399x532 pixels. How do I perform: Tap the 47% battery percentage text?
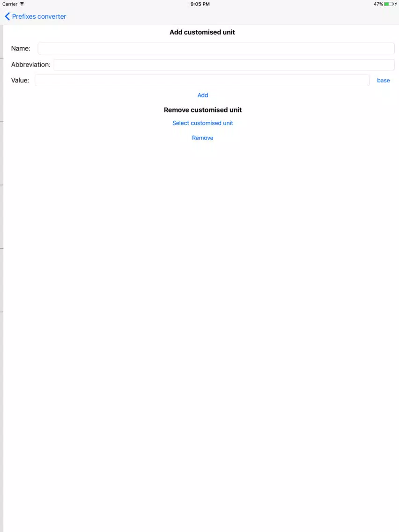click(378, 4)
